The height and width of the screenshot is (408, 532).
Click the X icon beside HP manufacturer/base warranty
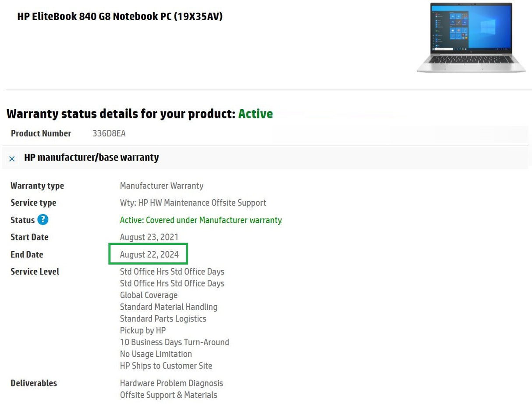pos(12,159)
